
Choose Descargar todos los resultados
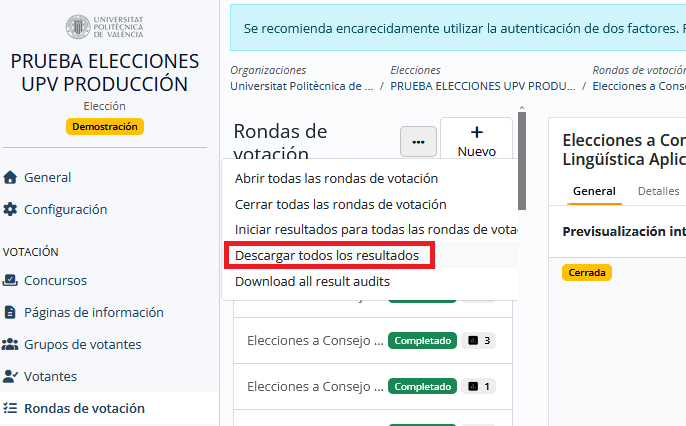pyautogui.click(x=329, y=255)
